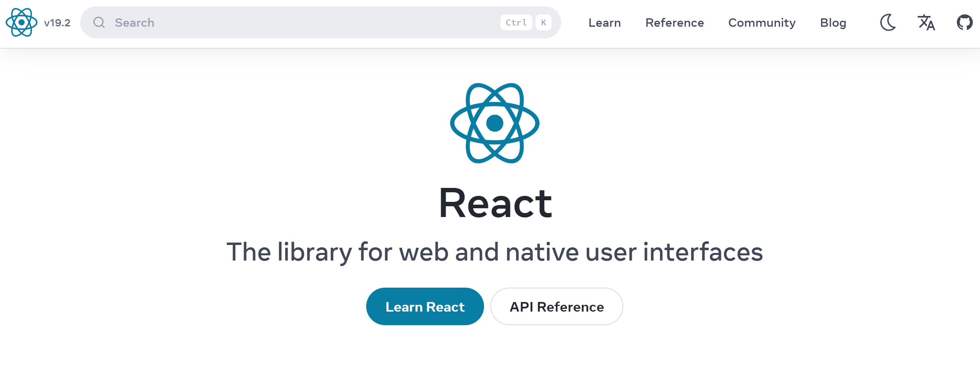
Task: Click the search magnifier icon
Action: click(x=99, y=23)
